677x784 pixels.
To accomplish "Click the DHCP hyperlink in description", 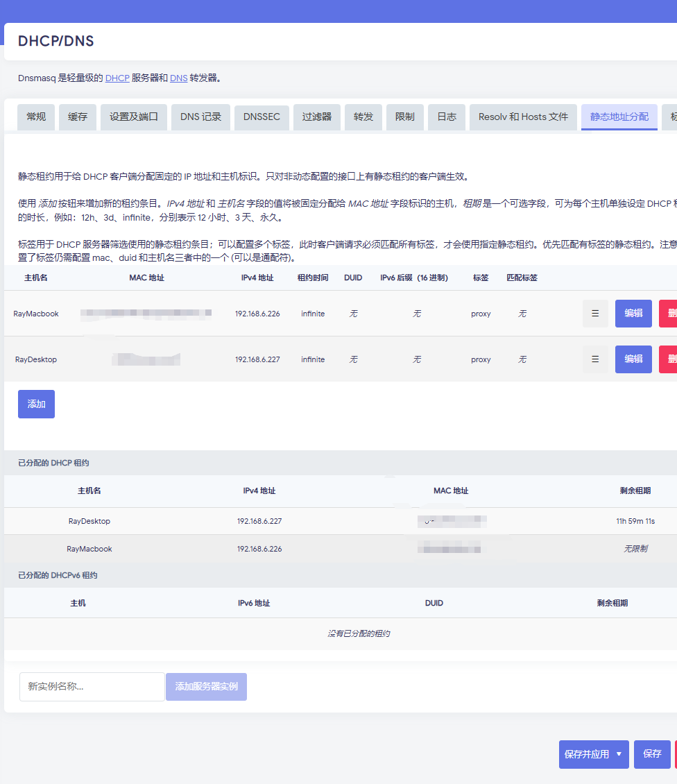I will pos(117,78).
